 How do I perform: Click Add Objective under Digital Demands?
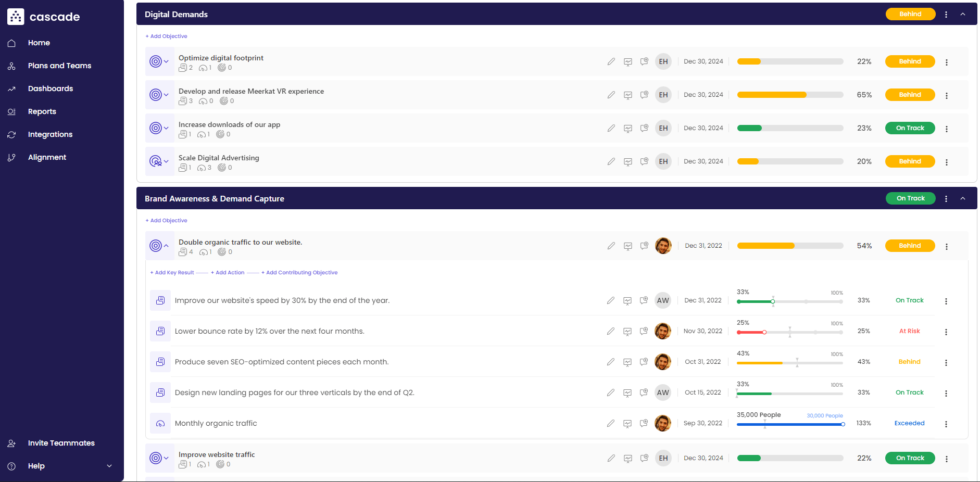166,36
